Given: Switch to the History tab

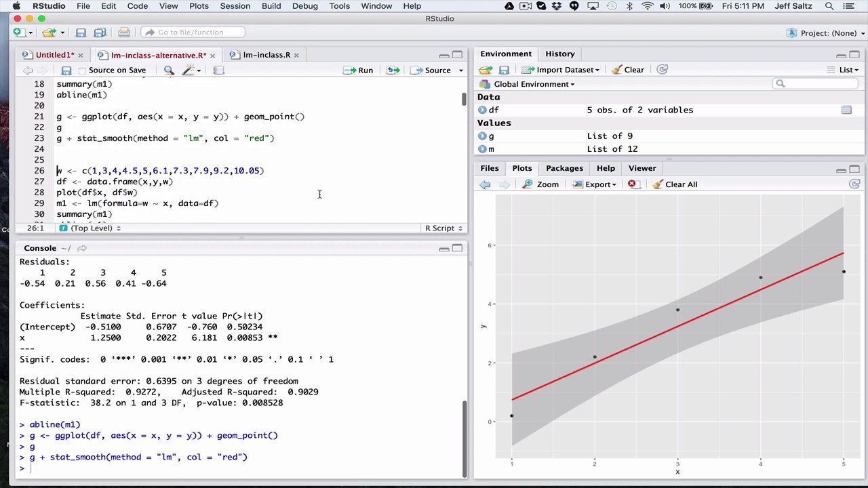Looking at the screenshot, I should coord(559,54).
